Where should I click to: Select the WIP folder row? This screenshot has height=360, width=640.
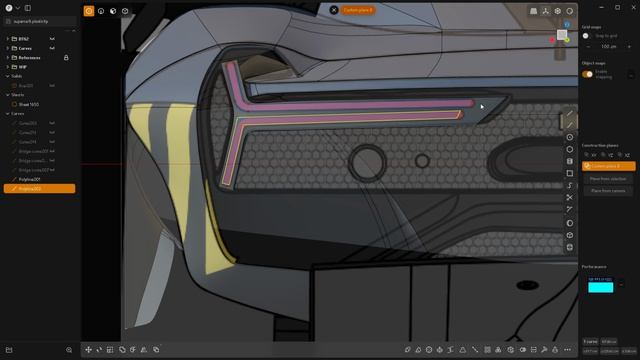coord(40,67)
